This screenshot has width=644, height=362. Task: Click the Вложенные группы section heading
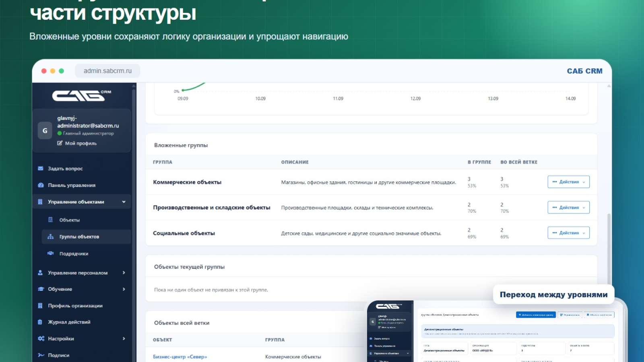(181, 145)
